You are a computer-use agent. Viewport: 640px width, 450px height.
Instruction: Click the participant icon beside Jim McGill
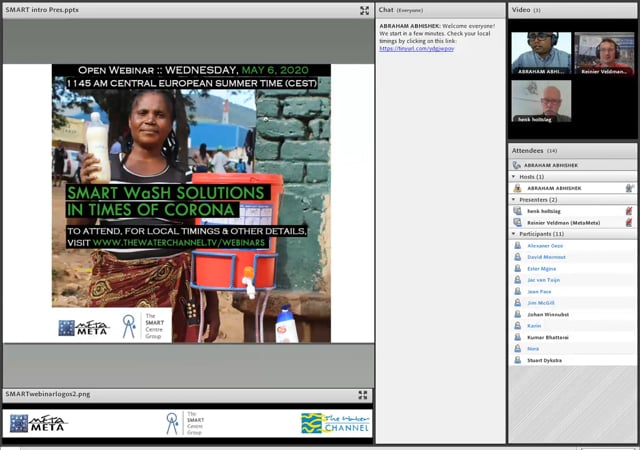point(518,303)
